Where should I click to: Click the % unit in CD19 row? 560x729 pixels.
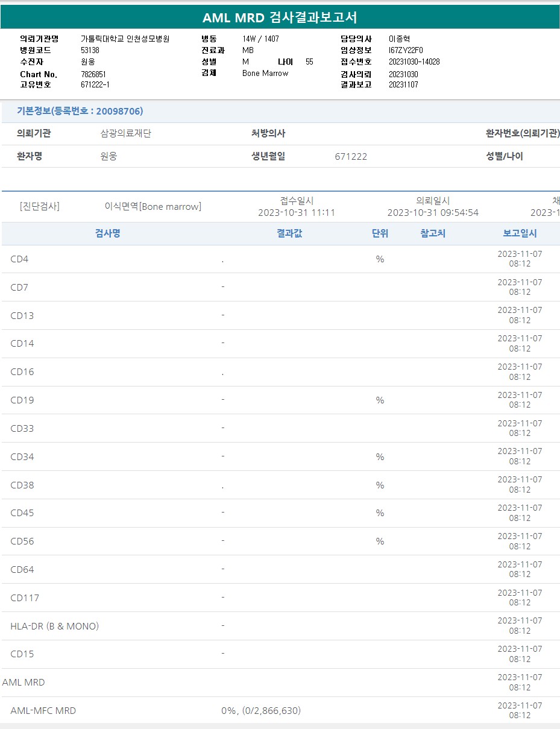tap(380, 400)
